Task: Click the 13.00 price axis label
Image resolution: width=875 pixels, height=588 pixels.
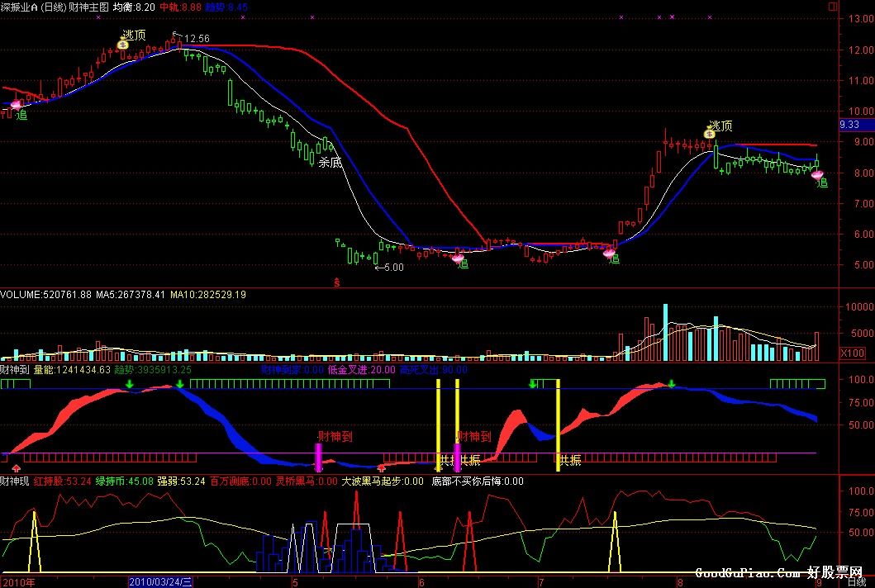Action: [x=860, y=18]
